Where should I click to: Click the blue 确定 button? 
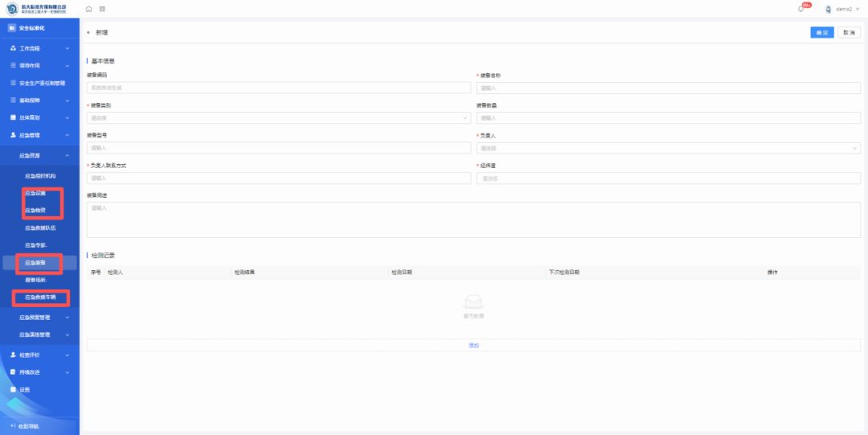click(821, 33)
